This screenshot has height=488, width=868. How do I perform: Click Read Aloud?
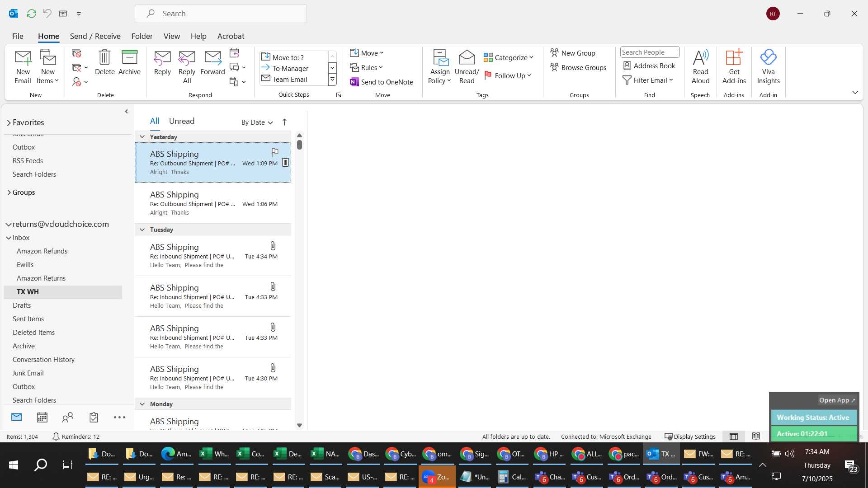(x=700, y=67)
